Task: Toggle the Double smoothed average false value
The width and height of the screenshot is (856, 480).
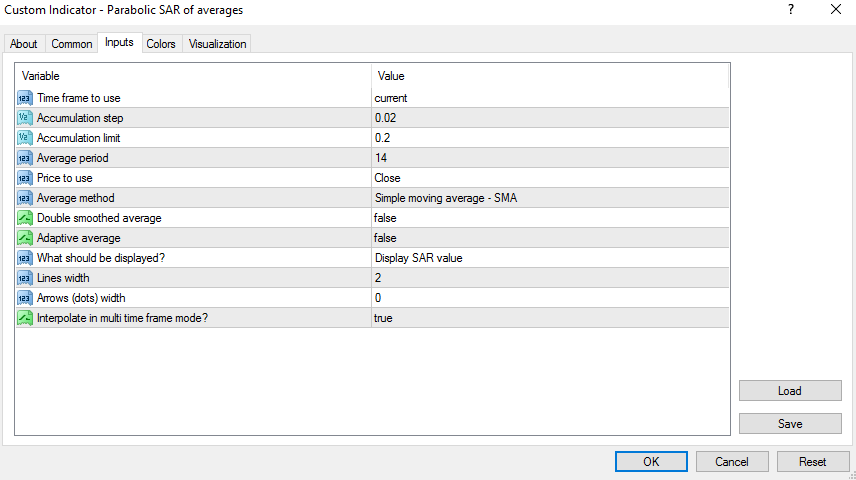Action: point(386,218)
